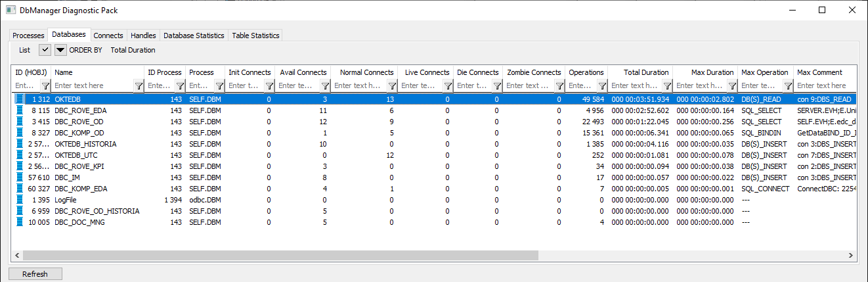This screenshot has width=868, height=282.
Task: Open the ORDER BY dropdown arrow
Action: [x=60, y=50]
